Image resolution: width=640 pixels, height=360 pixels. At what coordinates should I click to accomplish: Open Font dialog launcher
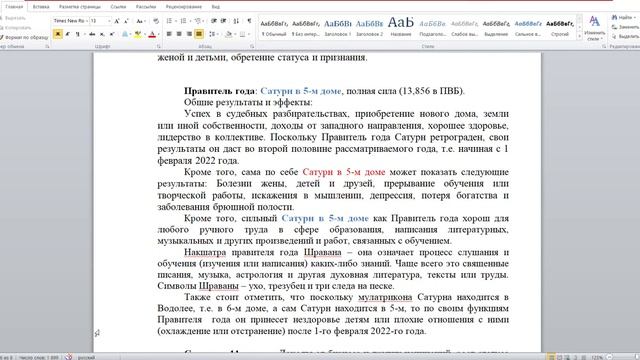tap(158, 47)
